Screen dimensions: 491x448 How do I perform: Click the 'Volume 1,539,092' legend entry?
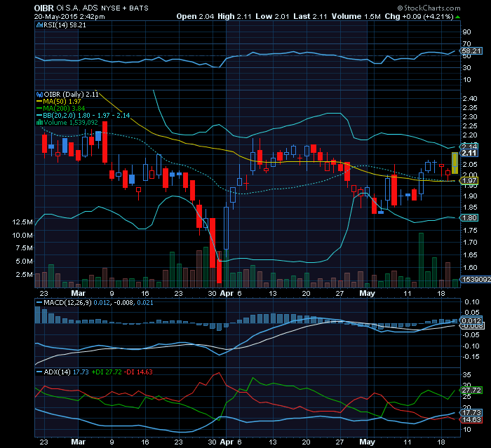[x=71, y=123]
